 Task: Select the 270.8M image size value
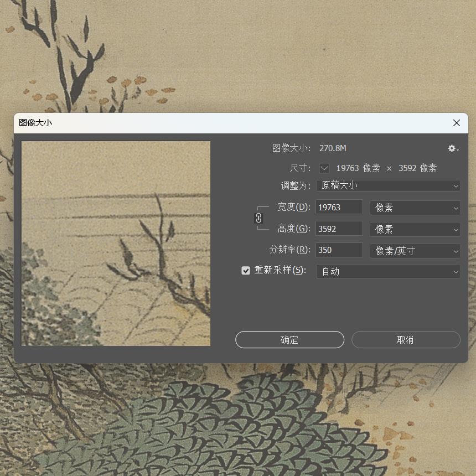click(333, 148)
